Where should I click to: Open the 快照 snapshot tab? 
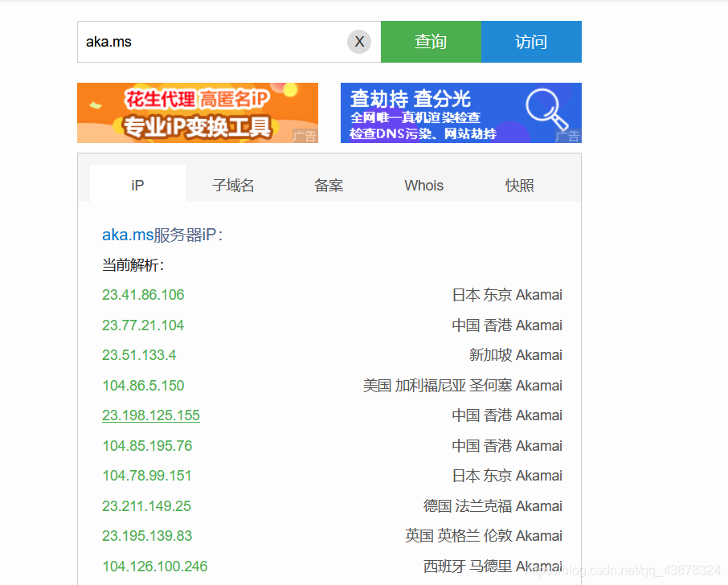coord(520,186)
